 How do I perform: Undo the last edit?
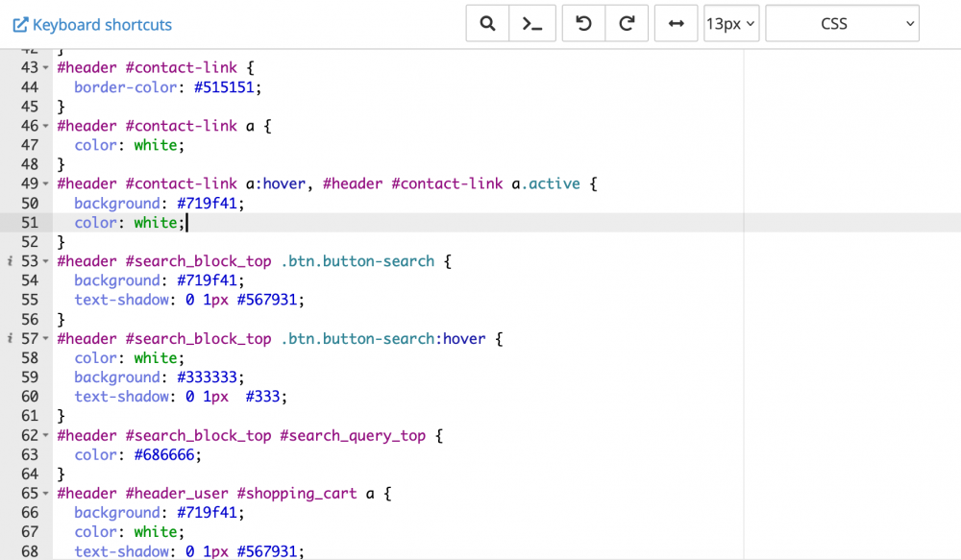coord(583,24)
